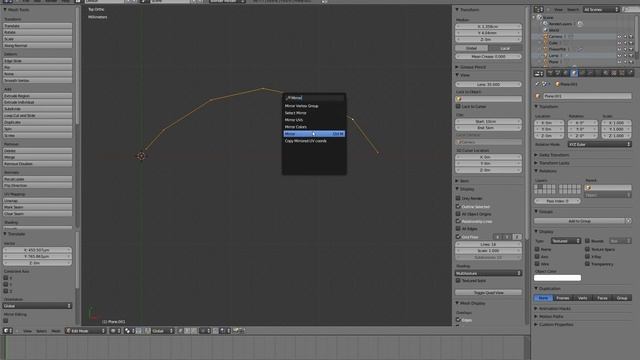Toggle the Cube row eye visibility icon
Screen dimensions: 640x360
coord(619,43)
